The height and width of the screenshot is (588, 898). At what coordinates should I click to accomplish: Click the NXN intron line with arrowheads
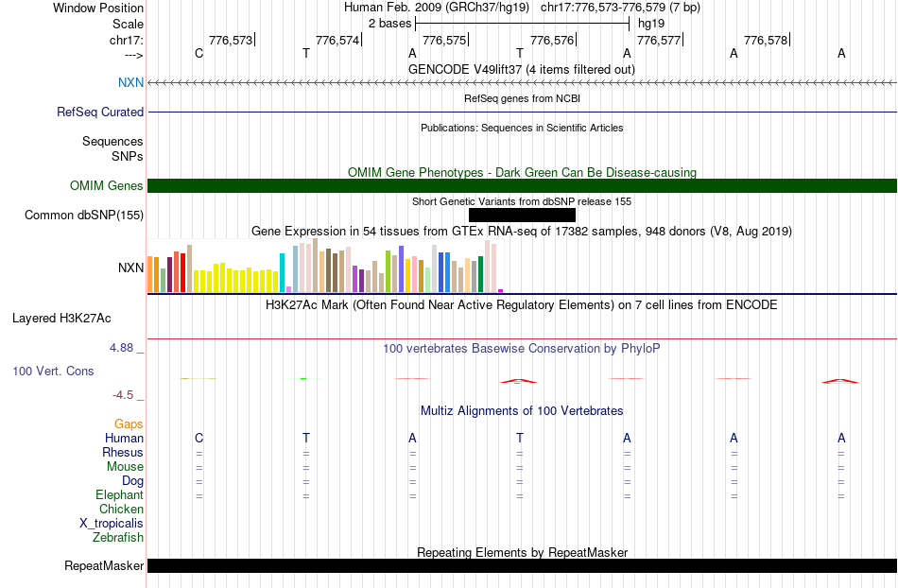click(522, 83)
